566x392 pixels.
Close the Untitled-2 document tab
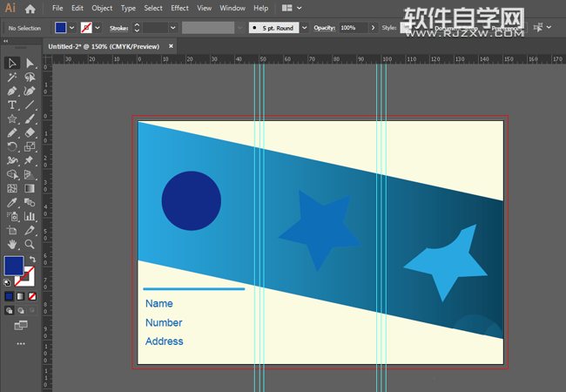tap(171, 45)
